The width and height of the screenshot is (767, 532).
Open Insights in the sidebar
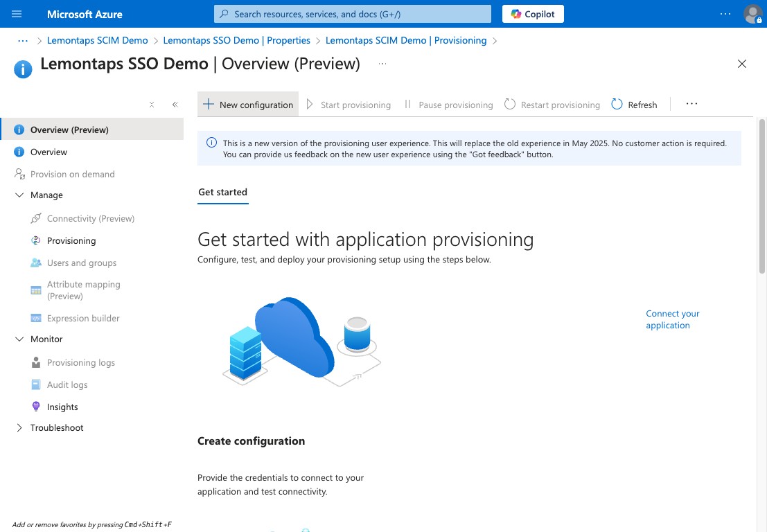click(x=62, y=407)
